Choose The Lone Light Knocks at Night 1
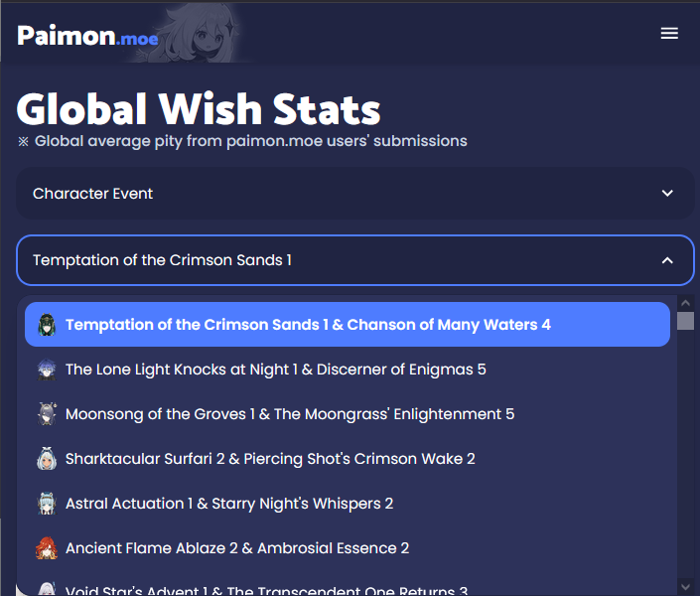This screenshot has width=700, height=596. 348,370
